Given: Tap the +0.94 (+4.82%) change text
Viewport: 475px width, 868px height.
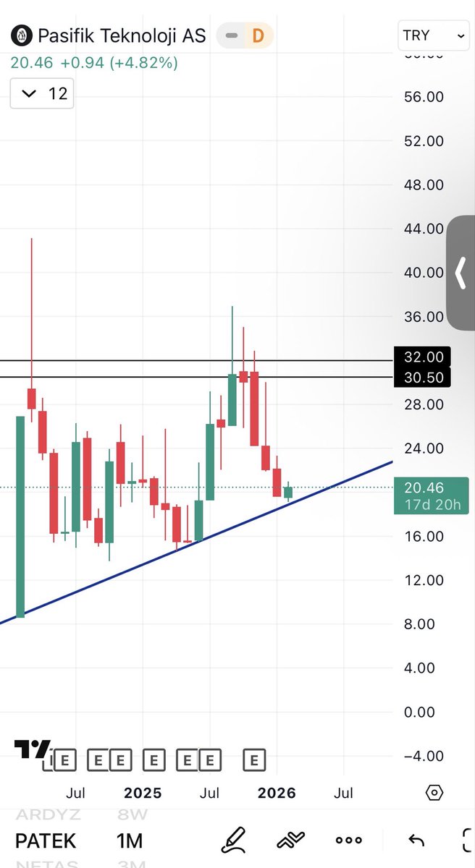Looking at the screenshot, I should pos(119,63).
